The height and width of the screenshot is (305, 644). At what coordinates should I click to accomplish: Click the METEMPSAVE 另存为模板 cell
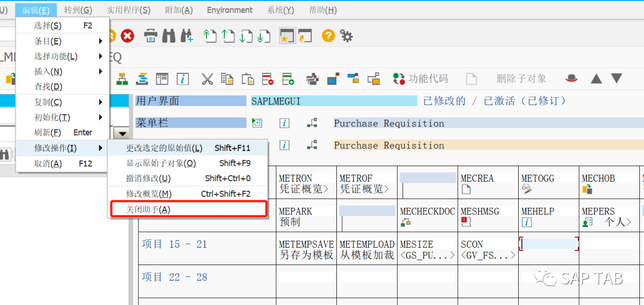tap(306, 249)
